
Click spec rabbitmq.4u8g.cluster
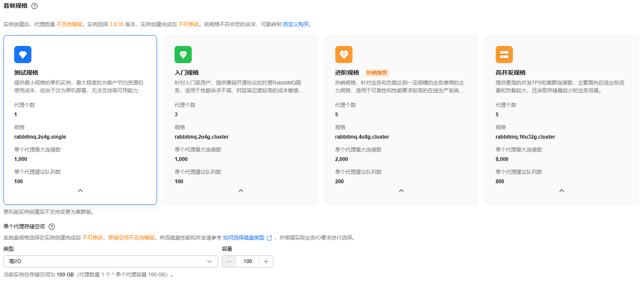(362, 137)
